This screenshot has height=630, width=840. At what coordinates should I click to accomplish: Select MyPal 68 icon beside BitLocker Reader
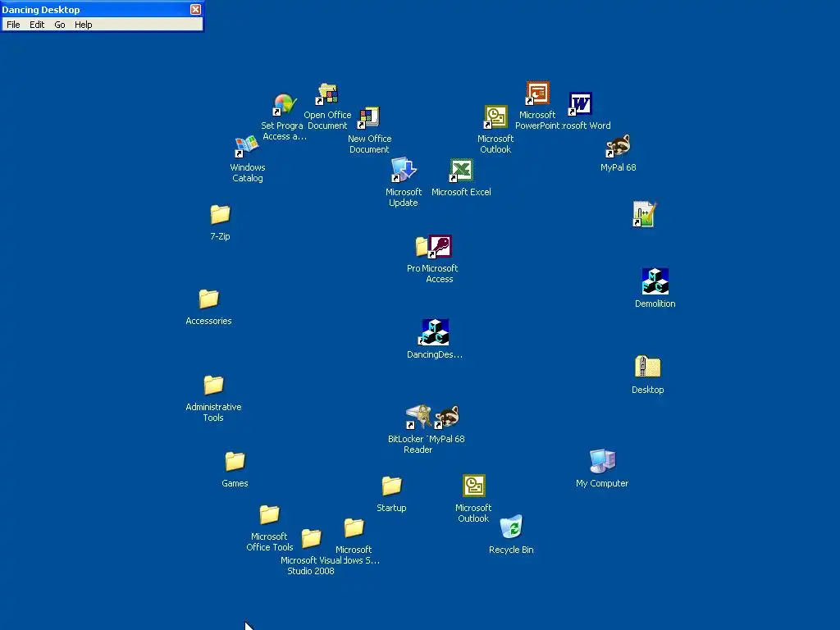[447, 417]
